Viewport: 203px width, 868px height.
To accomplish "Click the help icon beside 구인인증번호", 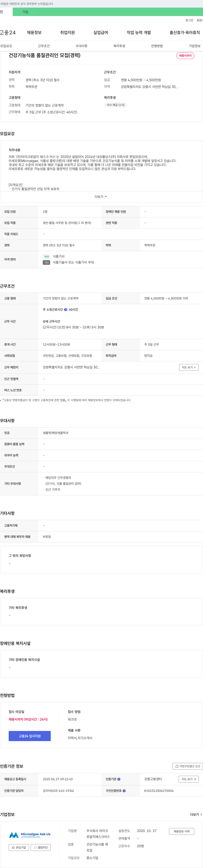I will click(x=124, y=791).
